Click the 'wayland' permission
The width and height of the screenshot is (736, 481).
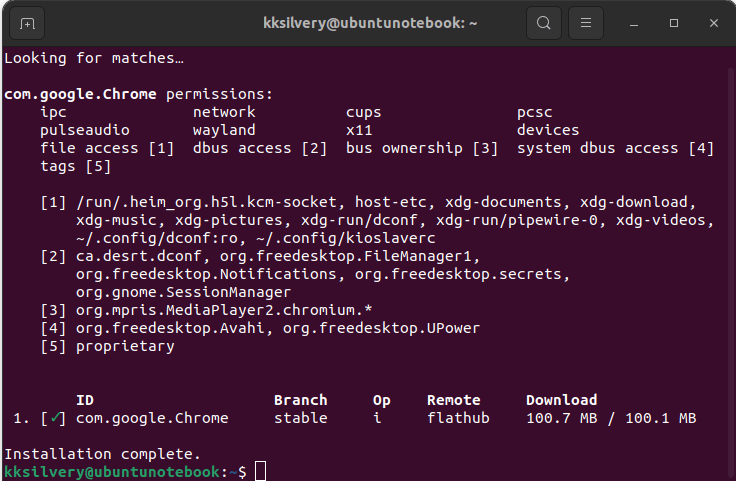click(224, 130)
